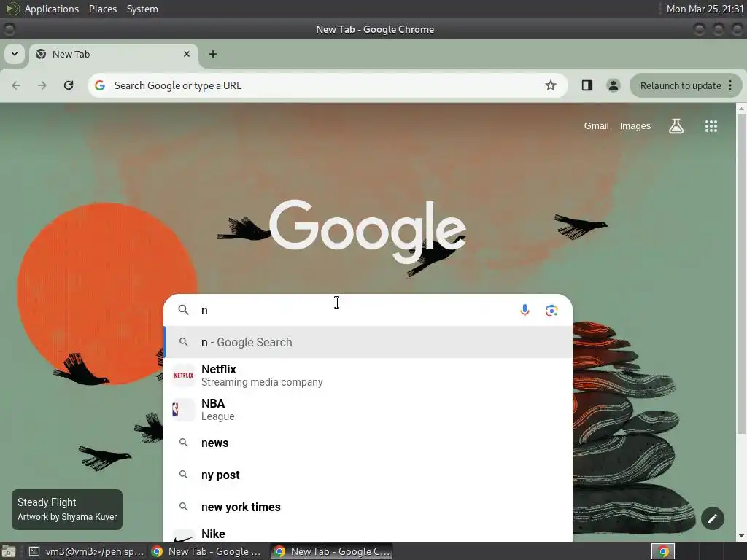747x560 pixels.
Task: Select the NBA League suggestion
Action: click(x=368, y=410)
